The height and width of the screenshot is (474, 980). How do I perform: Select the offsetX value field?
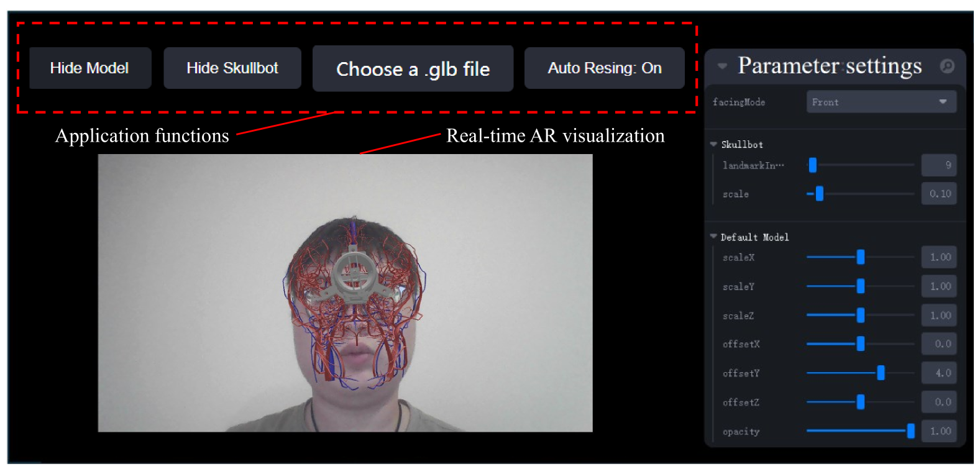pos(939,344)
